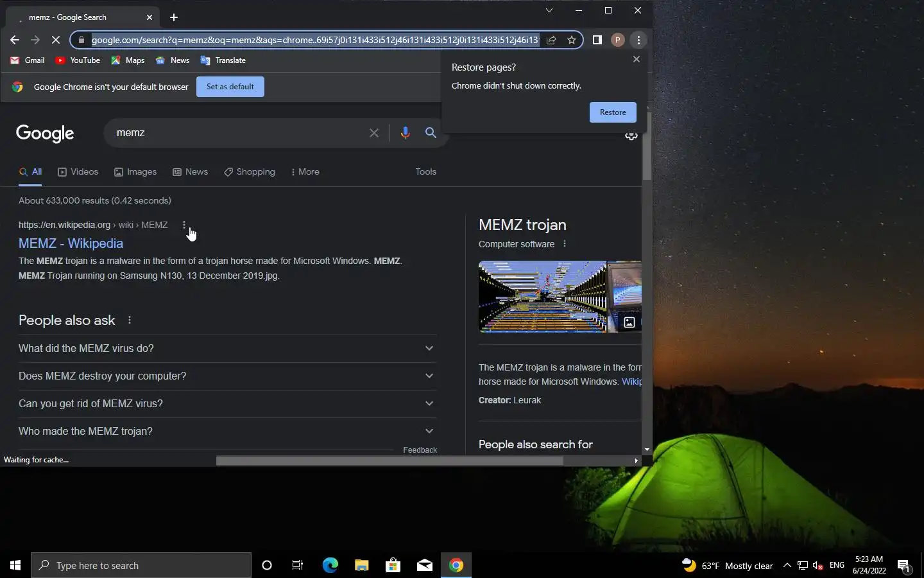Click the muted volume icon
The width and height of the screenshot is (924, 578).
818,566
